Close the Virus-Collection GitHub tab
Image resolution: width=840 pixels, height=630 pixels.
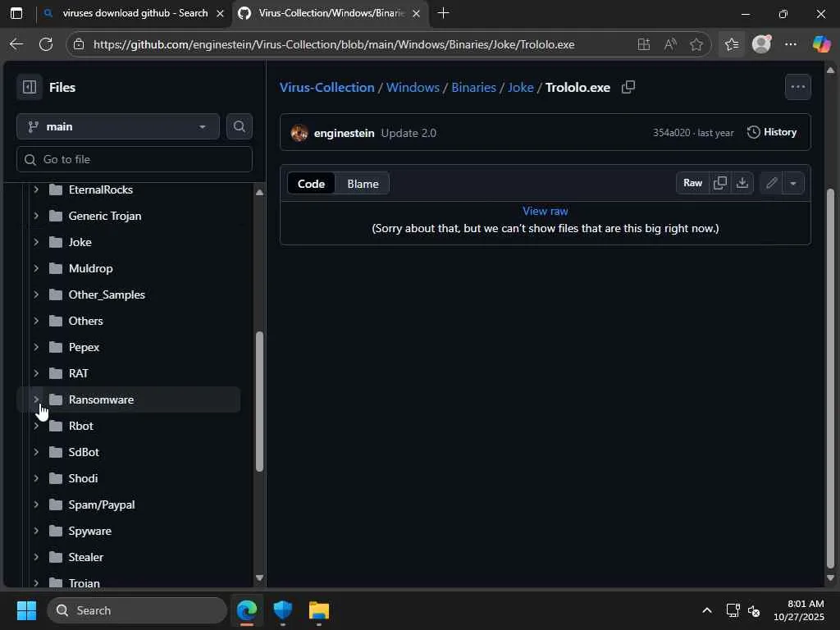point(416,13)
